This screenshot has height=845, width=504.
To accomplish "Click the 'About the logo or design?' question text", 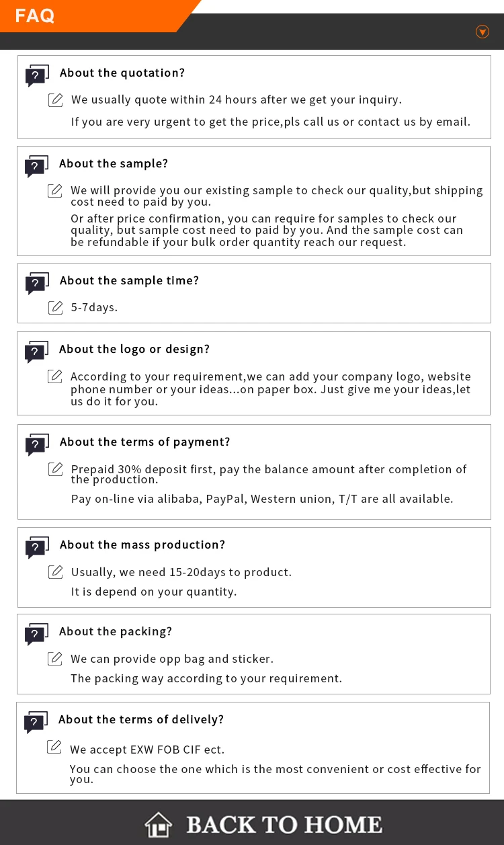I will coord(134,349).
